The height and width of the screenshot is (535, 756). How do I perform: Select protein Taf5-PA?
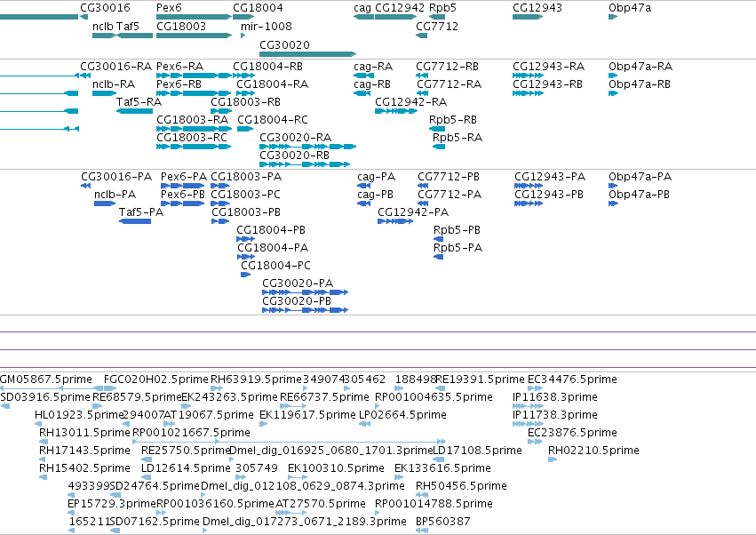tap(141, 212)
